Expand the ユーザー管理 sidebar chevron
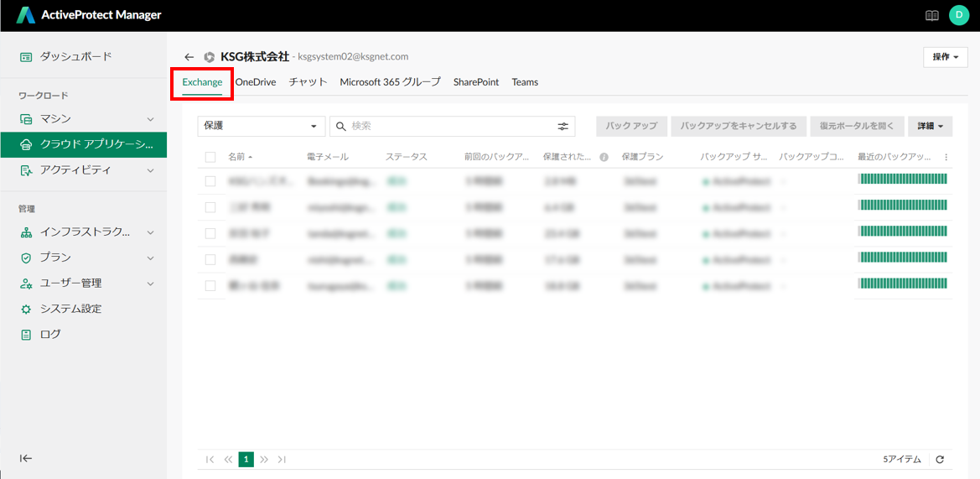 (150, 284)
